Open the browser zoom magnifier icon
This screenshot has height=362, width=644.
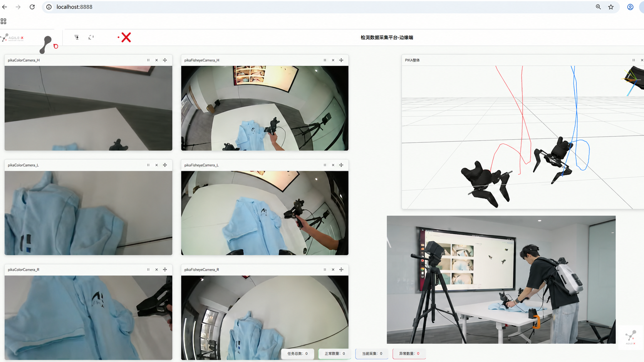click(598, 7)
